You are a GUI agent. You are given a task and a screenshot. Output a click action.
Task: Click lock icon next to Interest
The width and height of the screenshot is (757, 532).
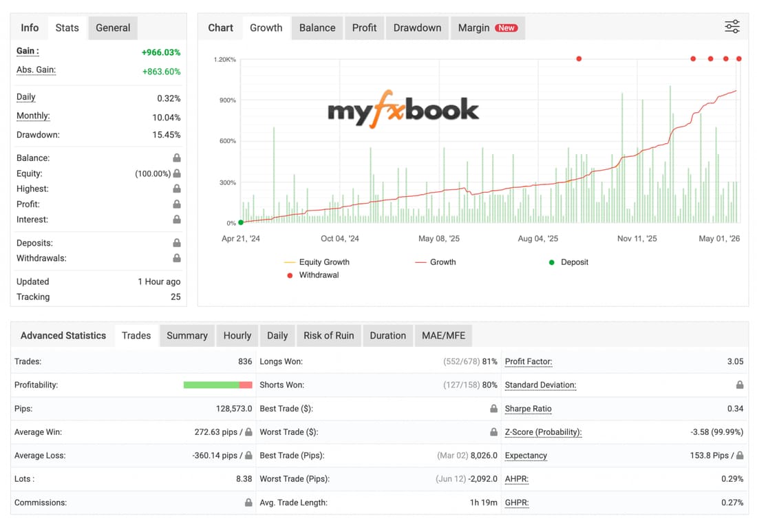pos(177,220)
